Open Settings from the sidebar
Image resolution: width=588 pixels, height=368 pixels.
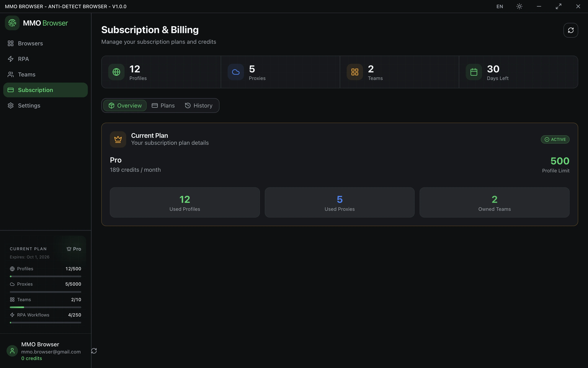coord(46,105)
